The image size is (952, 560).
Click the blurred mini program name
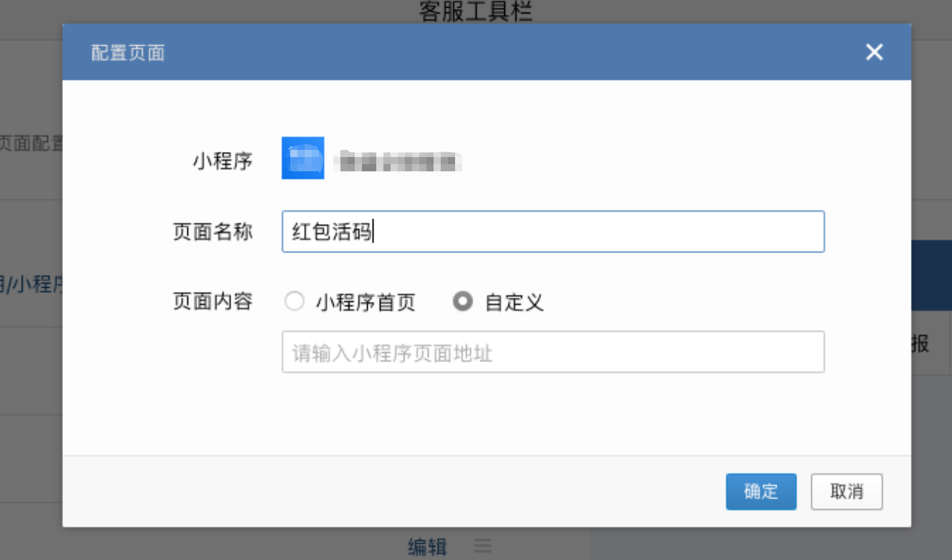click(398, 162)
